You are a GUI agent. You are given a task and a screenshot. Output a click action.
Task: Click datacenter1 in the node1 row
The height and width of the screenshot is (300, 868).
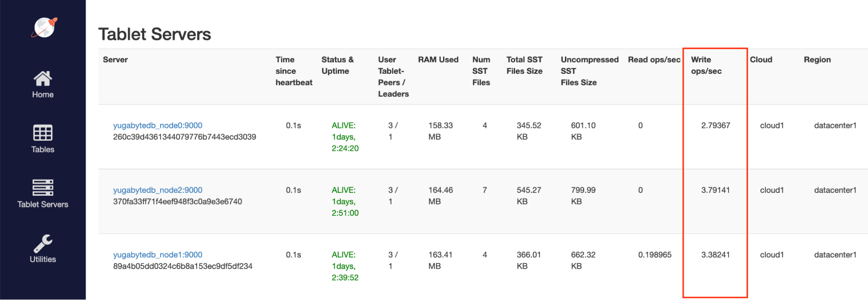835,255
